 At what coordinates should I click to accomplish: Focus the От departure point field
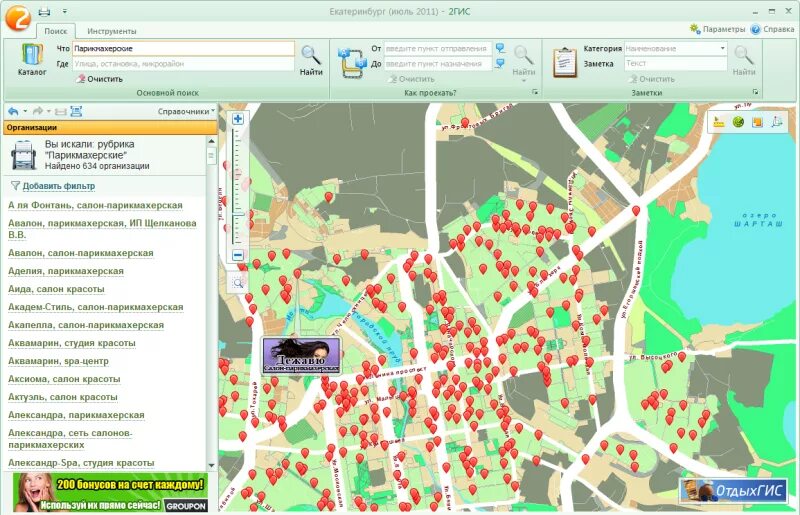(437, 48)
